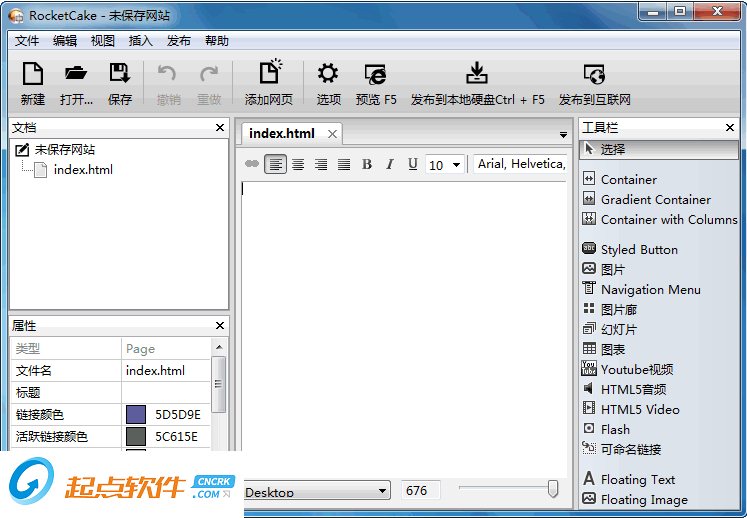Click the properties panel scroll up arrow
This screenshot has height=518, width=747.
(219, 347)
